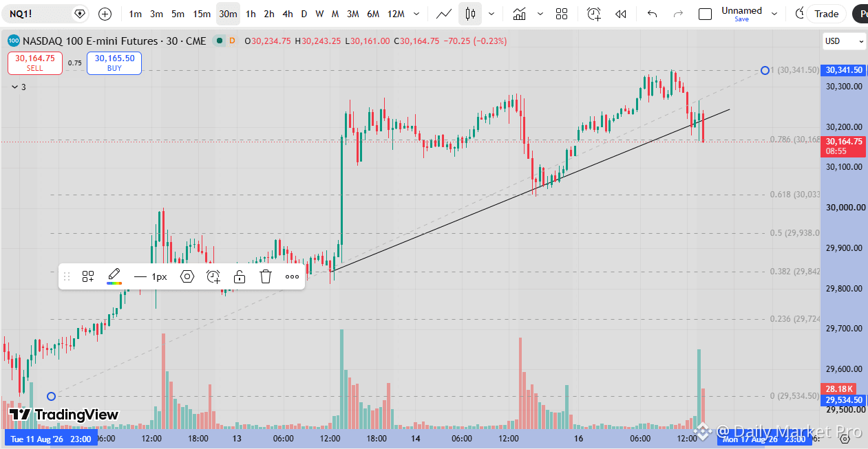The height and width of the screenshot is (449, 868).
Task: Lock the selected trend line
Action: 239,276
